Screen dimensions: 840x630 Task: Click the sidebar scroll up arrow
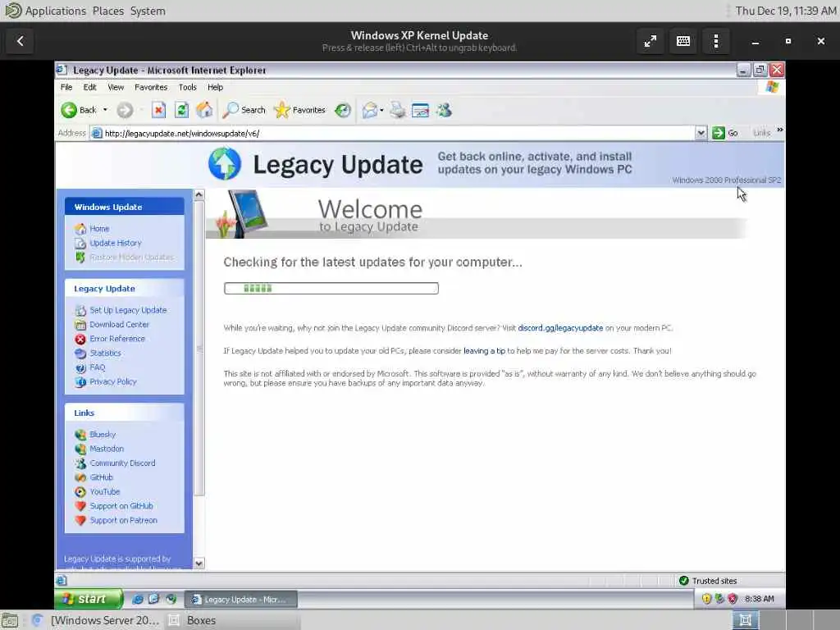pos(199,195)
